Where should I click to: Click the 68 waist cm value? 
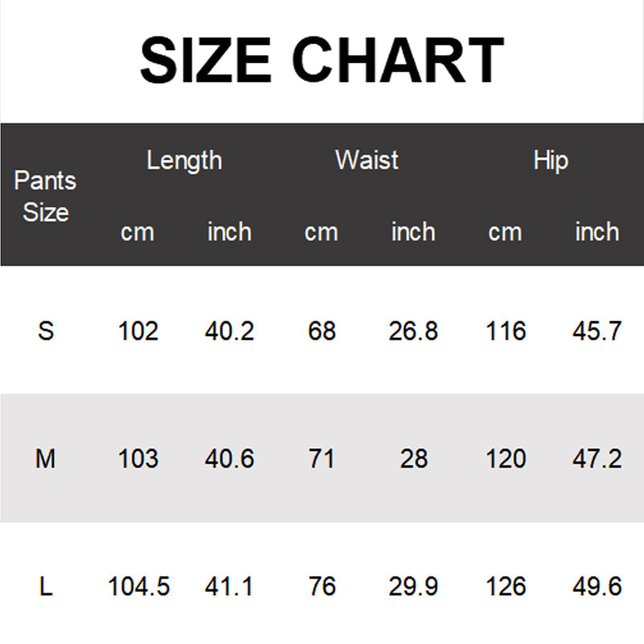[x=322, y=331]
